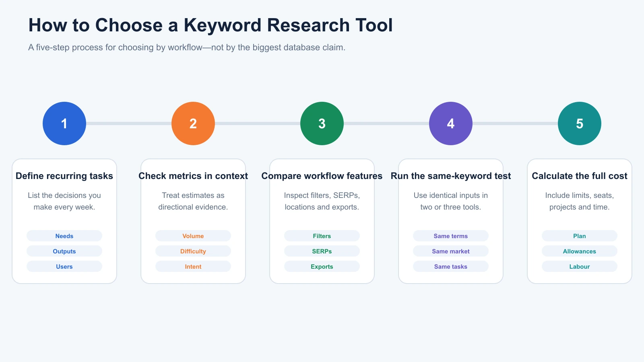Select the Same tasks pill
The width and height of the screenshot is (644, 362).
click(451, 266)
